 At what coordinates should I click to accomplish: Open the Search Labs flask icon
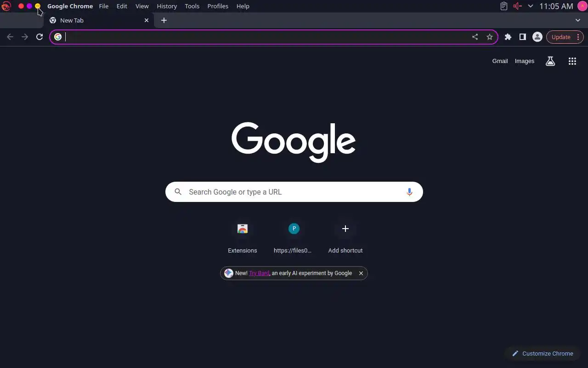tap(550, 61)
